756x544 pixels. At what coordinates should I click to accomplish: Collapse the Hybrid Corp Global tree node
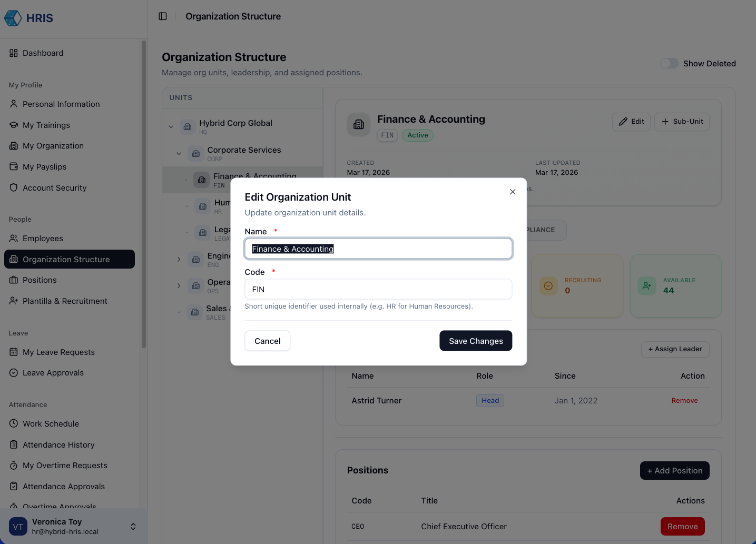[171, 126]
